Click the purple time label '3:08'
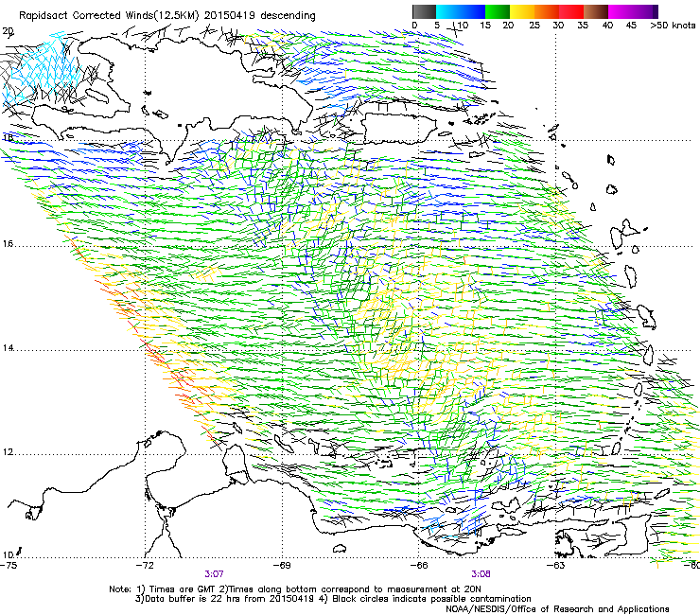This screenshot has height=615, width=700. 481,574
